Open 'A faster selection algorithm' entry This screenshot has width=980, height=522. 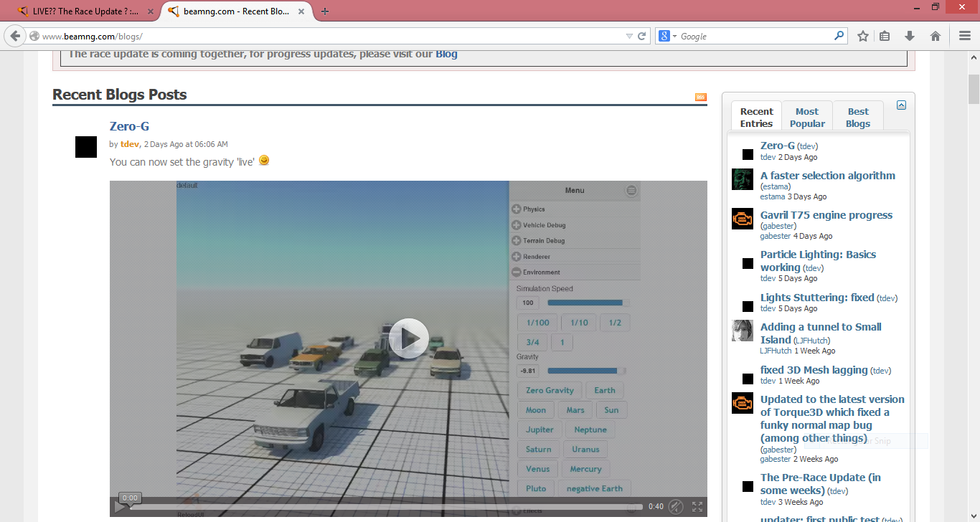[x=828, y=176]
